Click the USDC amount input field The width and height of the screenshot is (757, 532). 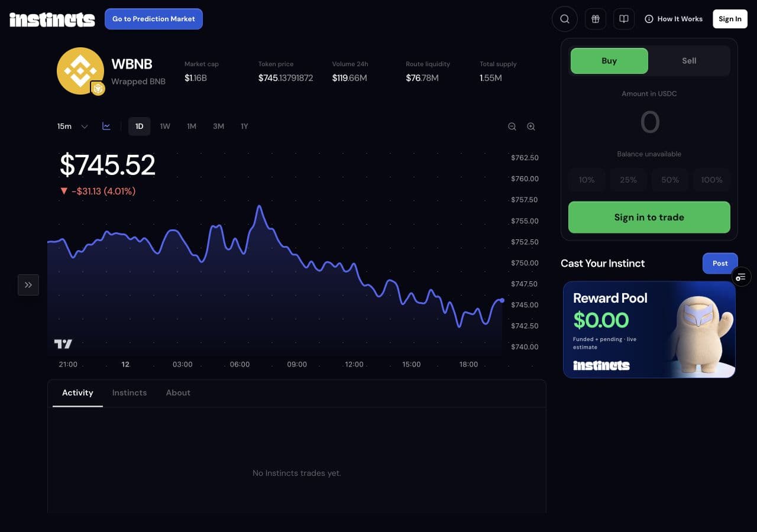649,123
